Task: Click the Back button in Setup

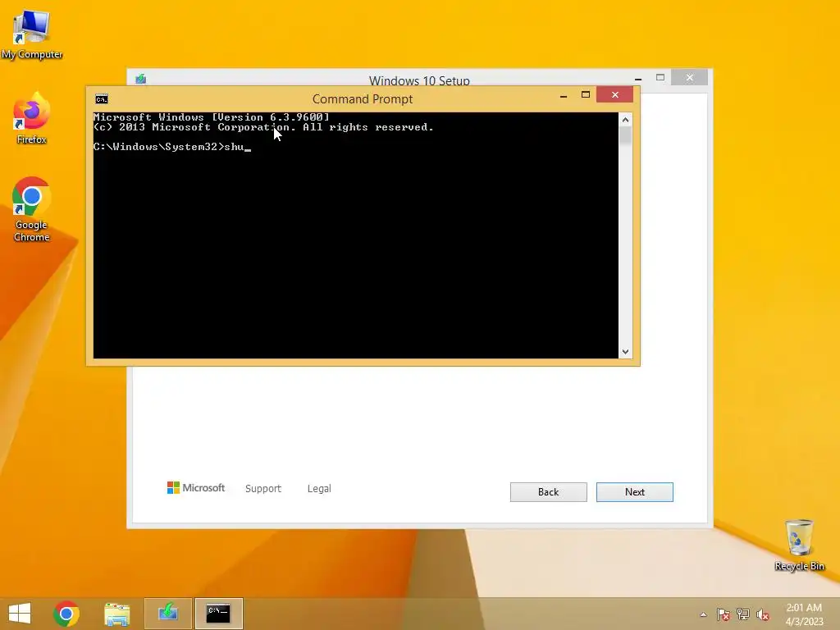Action: point(549,492)
